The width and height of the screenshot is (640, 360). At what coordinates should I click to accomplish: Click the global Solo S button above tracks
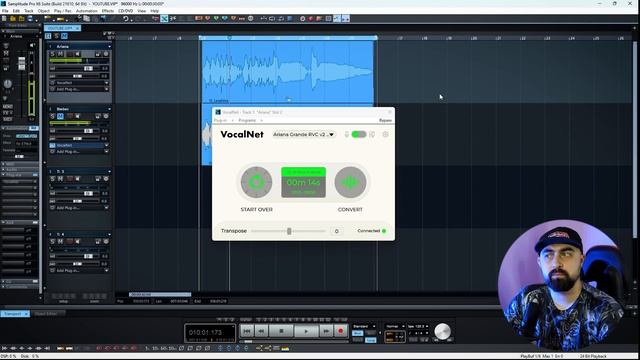pyautogui.click(x=56, y=36)
